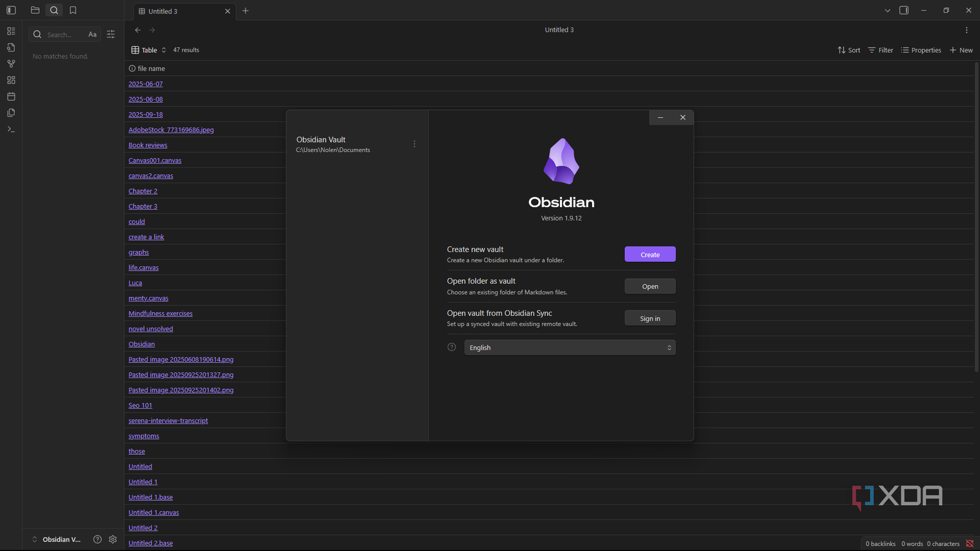Open the second ribbon icon below sidebar toggle
This screenshot has height=551, width=980.
tap(11, 47)
